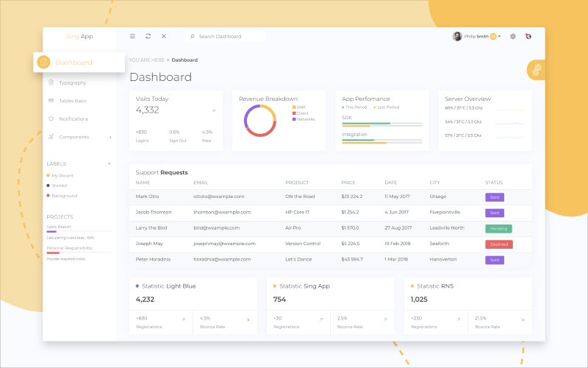Click Statistic Sing App registrations arrow

coord(321,319)
